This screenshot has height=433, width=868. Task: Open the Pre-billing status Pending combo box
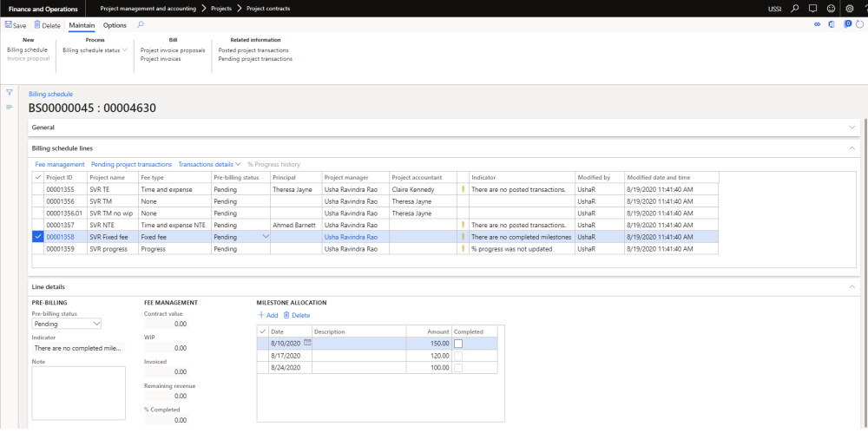[66, 324]
